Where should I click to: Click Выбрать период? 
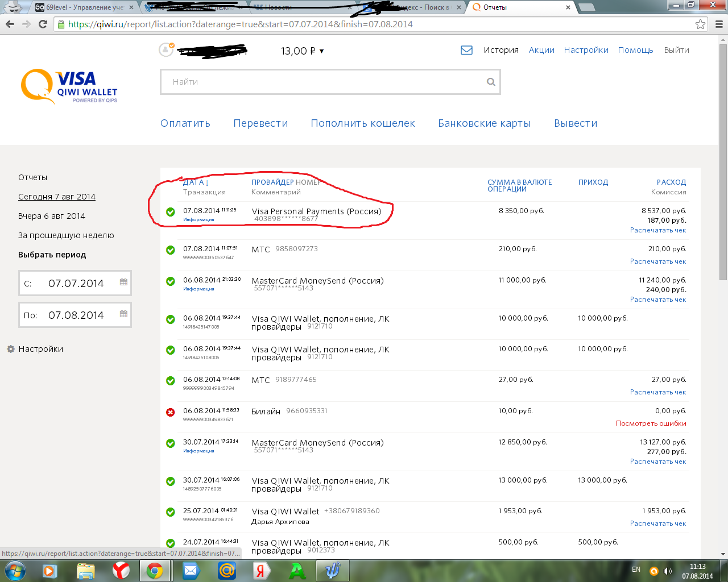point(52,255)
